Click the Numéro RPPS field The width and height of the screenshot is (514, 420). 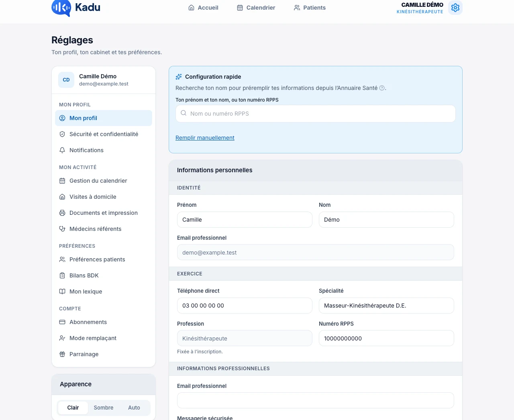(x=386, y=338)
